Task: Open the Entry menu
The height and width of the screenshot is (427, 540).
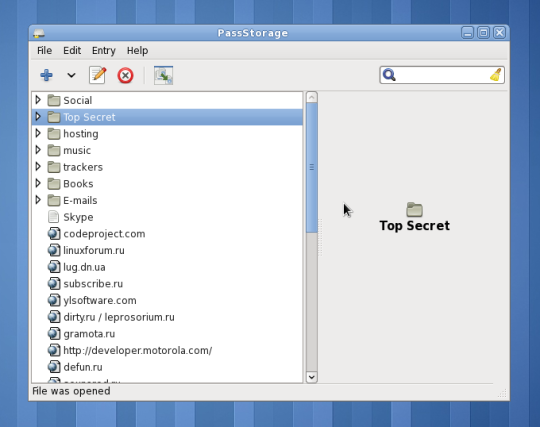Action: pyautogui.click(x=104, y=51)
